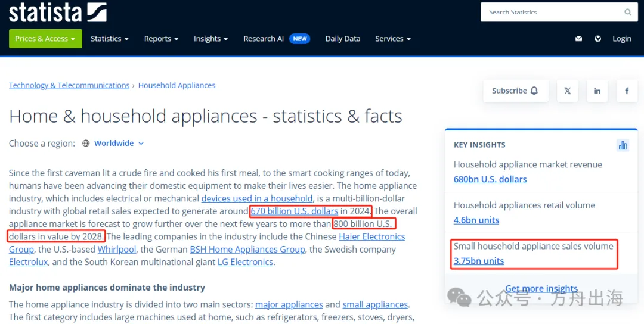Click the globe language icon

point(597,39)
